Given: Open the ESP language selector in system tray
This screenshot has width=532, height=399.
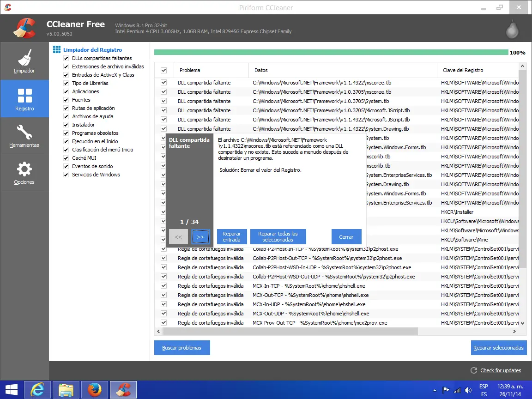Looking at the screenshot, I should tap(484, 389).
